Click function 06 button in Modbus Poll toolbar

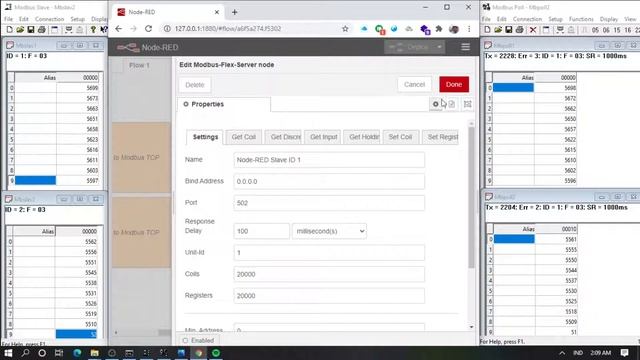click(x=606, y=30)
